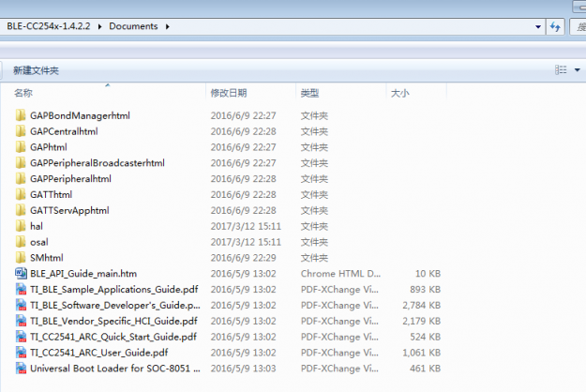Select the GATThtml folder icon
The image size is (586, 392).
point(21,194)
